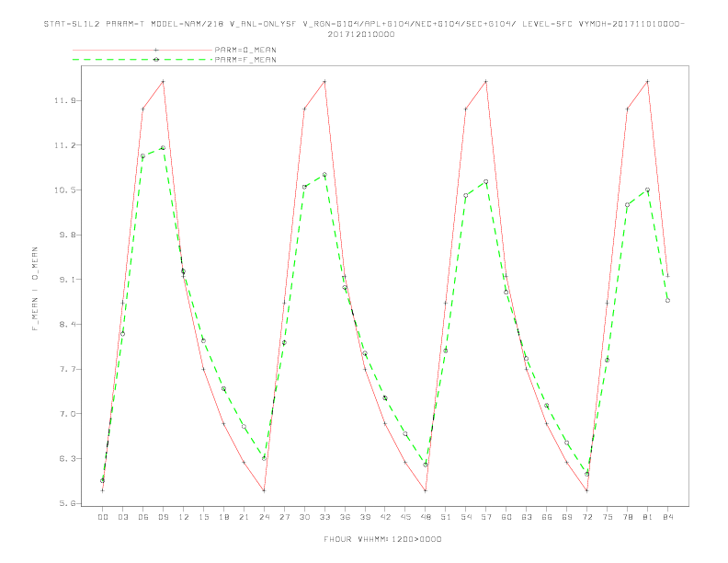Click the 27 forecast hour tick label
This screenshot has height=563, width=728.
[284, 517]
